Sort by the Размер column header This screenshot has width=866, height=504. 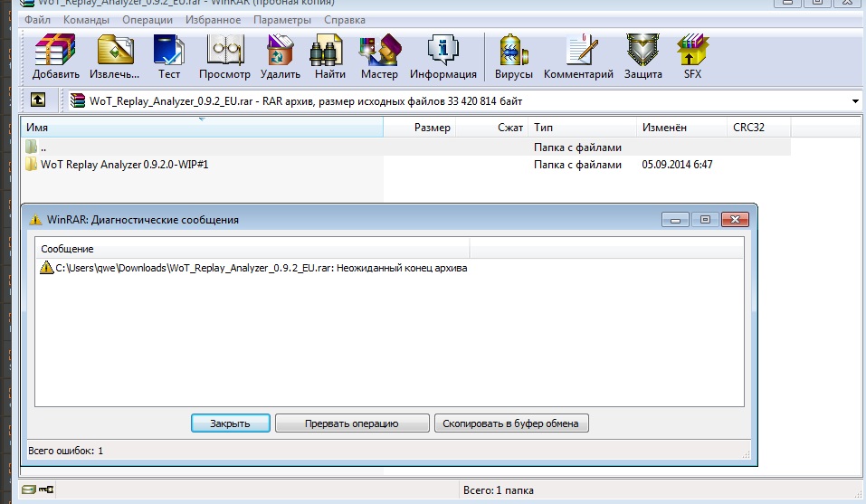419,127
